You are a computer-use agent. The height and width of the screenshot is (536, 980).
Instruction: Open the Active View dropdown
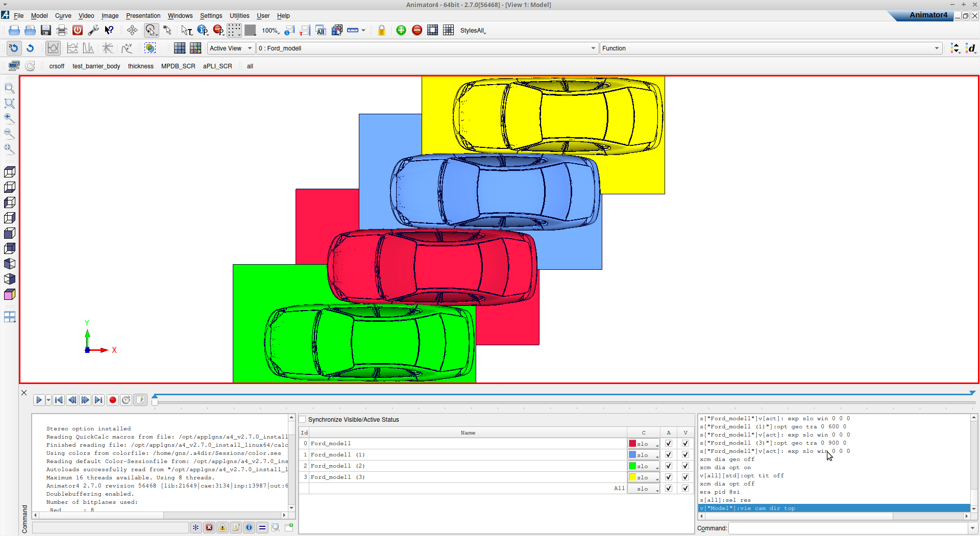coord(231,48)
